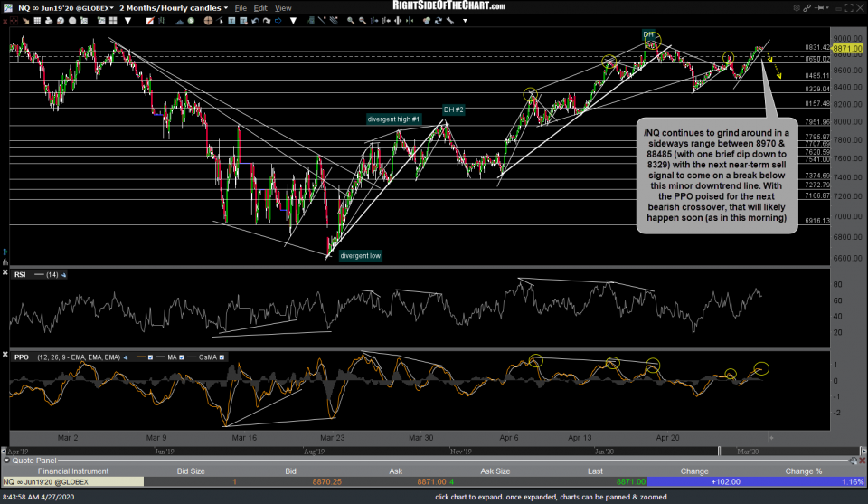This screenshot has height=504, width=868.
Task: Select the parallel lines channel tool icon
Action: click(x=334, y=21)
